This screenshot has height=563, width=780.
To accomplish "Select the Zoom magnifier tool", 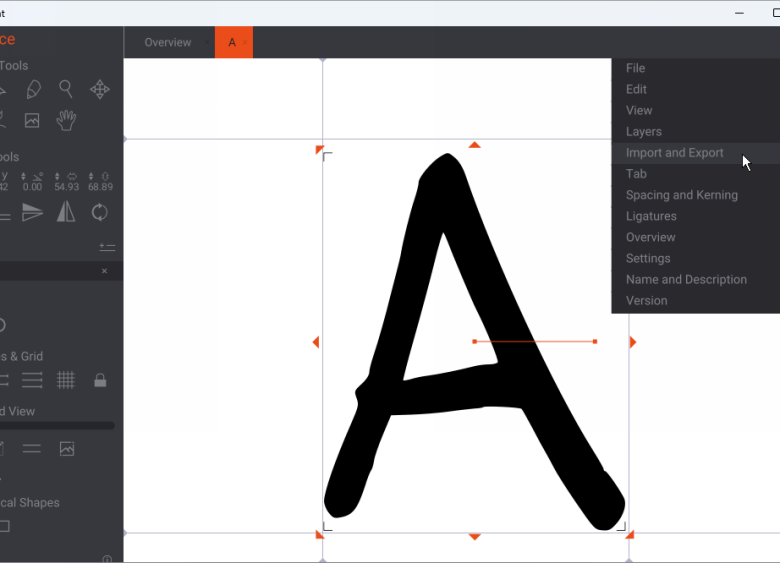I will 66,90.
